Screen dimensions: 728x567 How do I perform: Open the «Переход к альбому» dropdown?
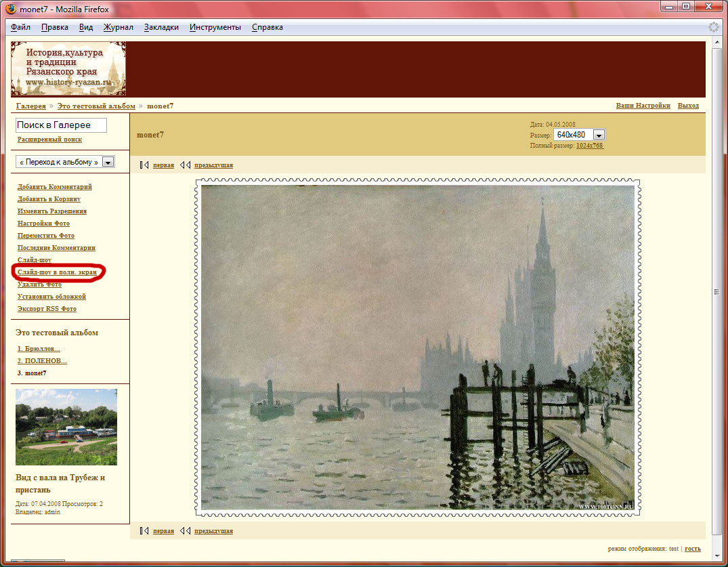[65, 162]
